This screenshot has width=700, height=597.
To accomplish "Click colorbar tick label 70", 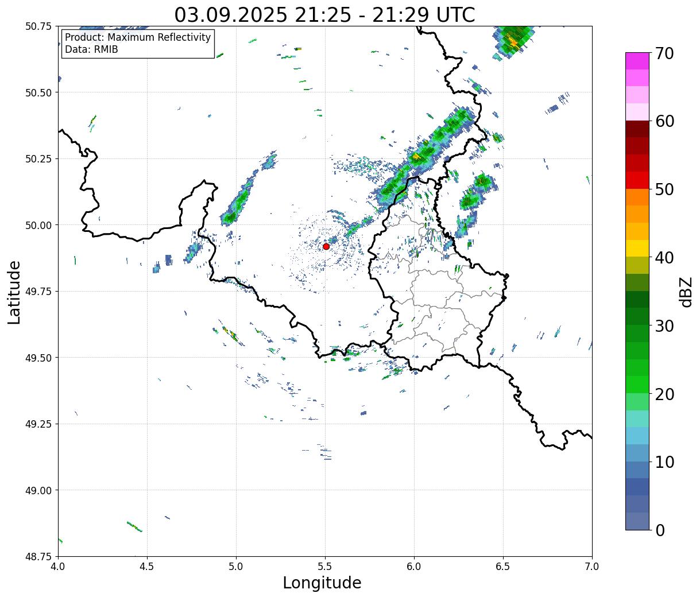I will point(664,53).
